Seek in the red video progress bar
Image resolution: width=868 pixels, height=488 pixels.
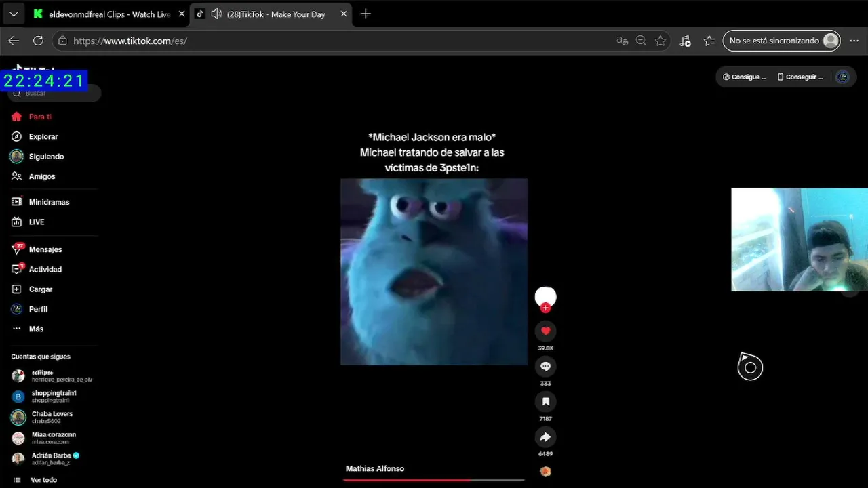point(434,480)
